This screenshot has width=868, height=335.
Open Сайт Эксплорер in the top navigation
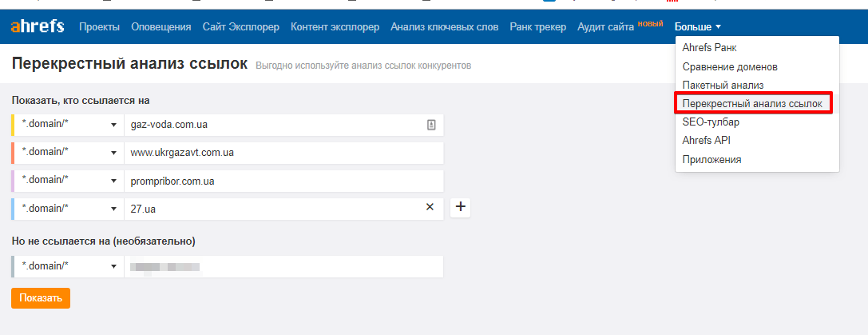[241, 27]
